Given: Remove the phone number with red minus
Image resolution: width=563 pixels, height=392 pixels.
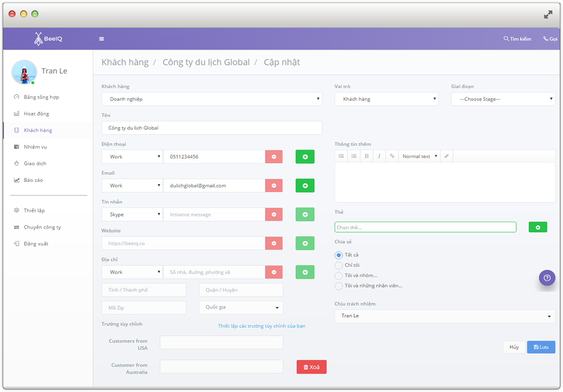Looking at the screenshot, I should 274,157.
